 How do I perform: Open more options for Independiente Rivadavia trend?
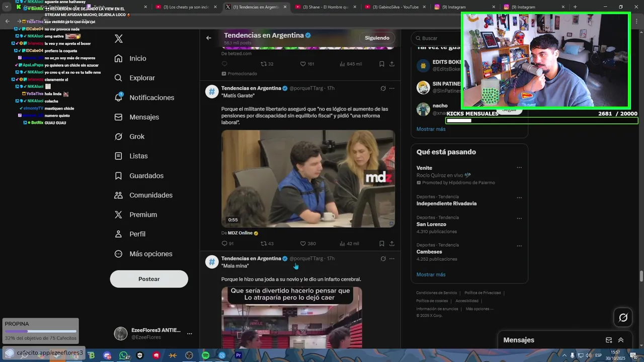click(519, 198)
